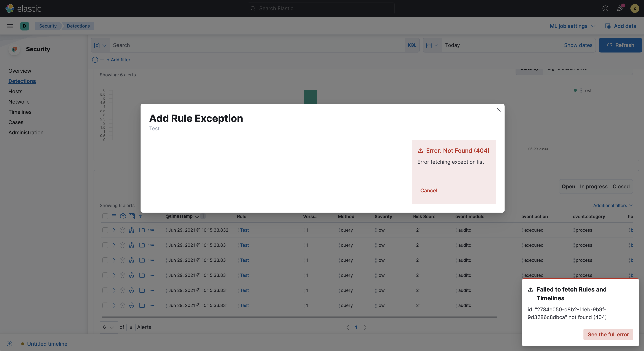Open the help menu icon in header

605,8
